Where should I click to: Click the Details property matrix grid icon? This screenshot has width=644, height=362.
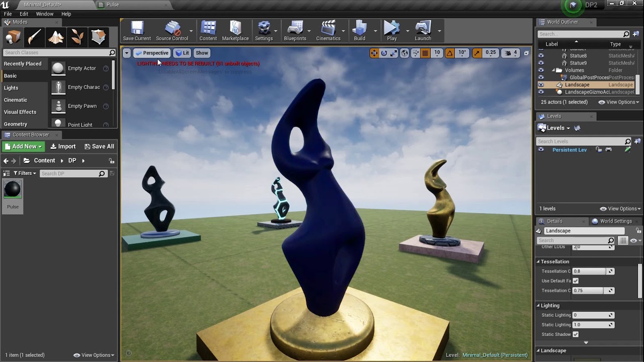[x=623, y=240]
